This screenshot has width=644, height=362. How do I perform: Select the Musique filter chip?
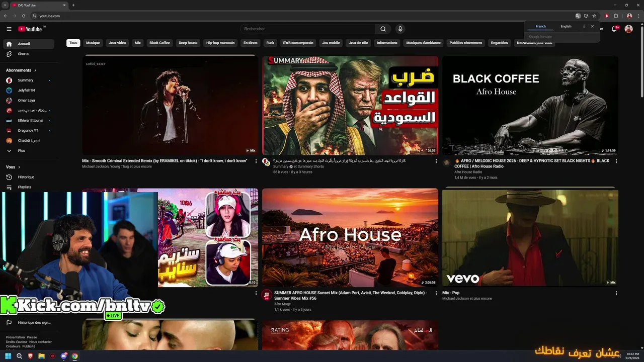tap(93, 43)
